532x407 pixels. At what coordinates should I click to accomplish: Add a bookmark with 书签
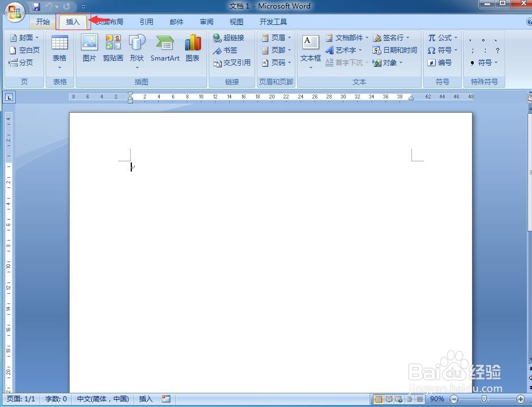(x=225, y=50)
